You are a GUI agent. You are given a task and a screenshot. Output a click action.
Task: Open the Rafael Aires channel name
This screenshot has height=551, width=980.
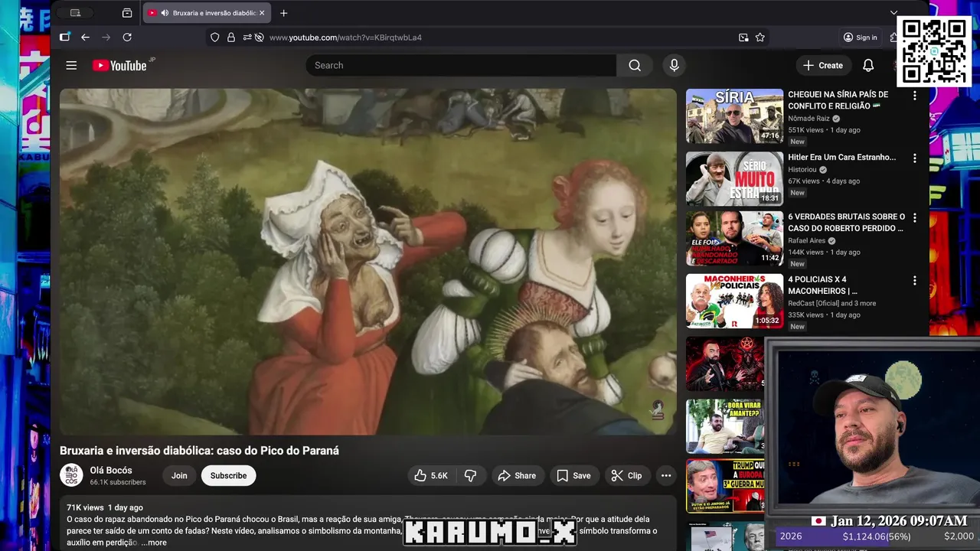pyautogui.click(x=808, y=240)
